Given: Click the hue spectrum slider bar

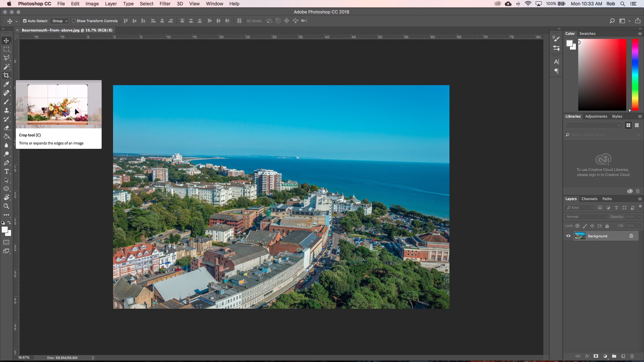Looking at the screenshot, I should (x=635, y=74).
